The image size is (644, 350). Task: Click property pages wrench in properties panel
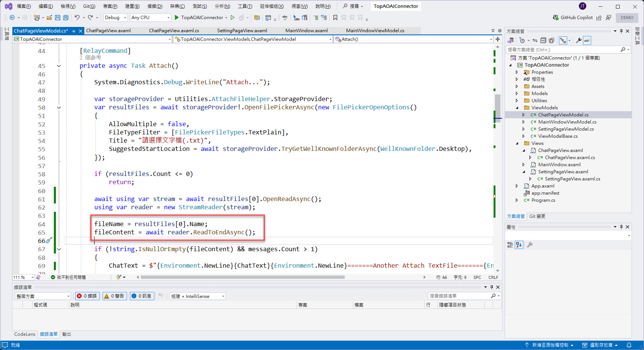coord(530,245)
